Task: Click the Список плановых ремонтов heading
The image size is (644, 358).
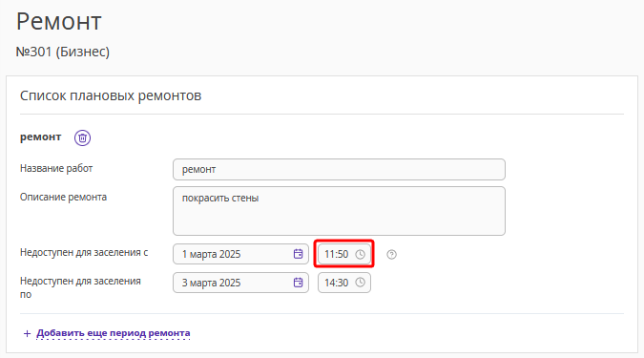Action: pyautogui.click(x=111, y=95)
